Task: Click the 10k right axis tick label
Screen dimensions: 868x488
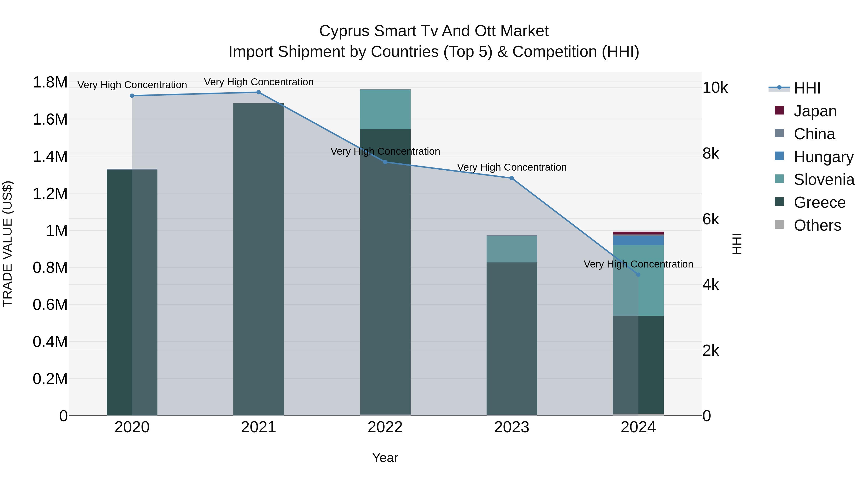Action: click(x=715, y=87)
